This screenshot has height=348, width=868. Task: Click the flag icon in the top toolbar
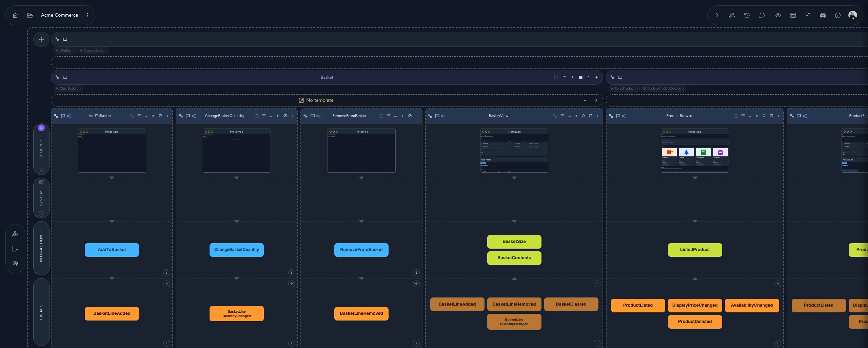point(808,15)
